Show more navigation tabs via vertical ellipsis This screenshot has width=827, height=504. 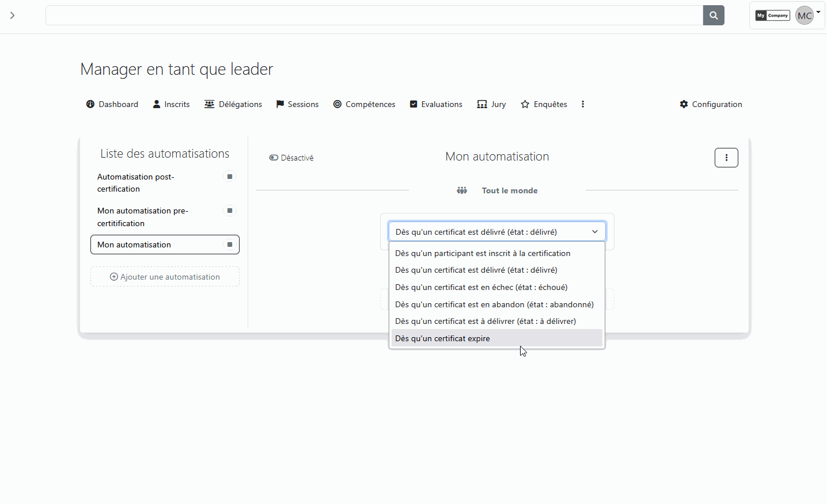(583, 104)
